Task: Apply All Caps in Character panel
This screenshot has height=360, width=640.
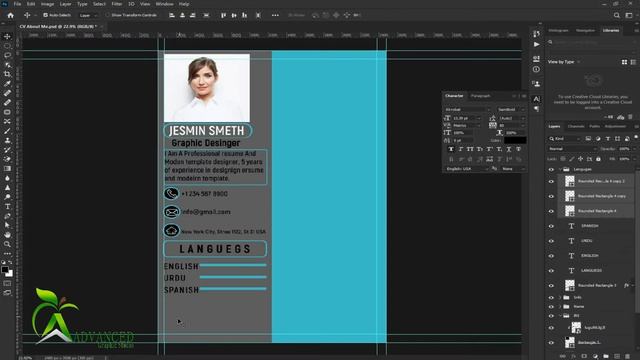Action: tap(470, 149)
